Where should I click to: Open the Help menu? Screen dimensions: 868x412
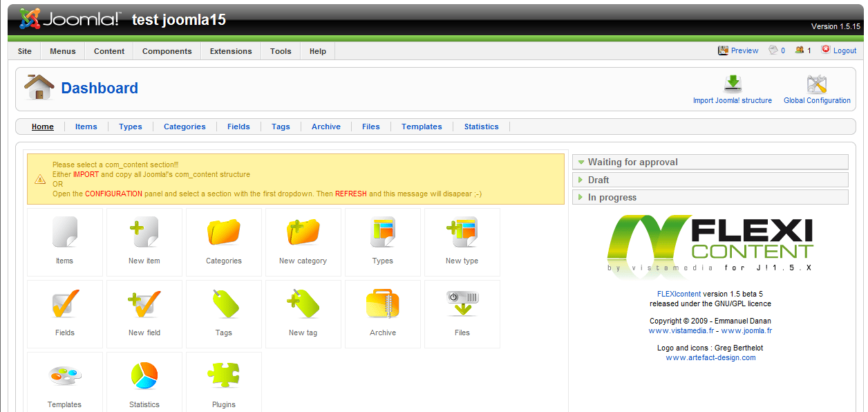[x=318, y=51]
